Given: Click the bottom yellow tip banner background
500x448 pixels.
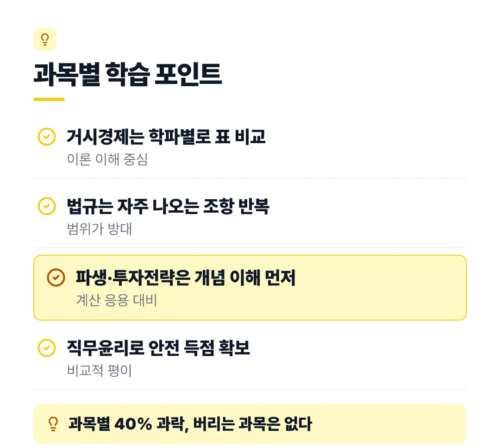Looking at the screenshot, I should pos(250,424).
